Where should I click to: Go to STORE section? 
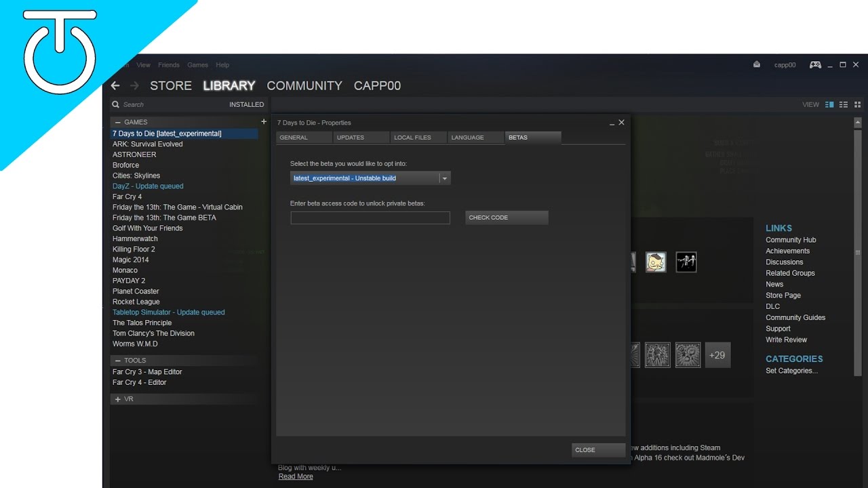coord(171,85)
